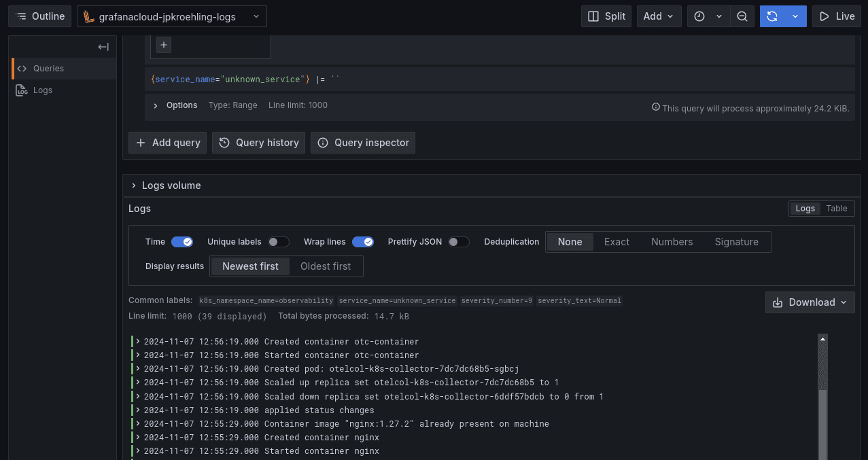The width and height of the screenshot is (868, 460).
Task: Collapse the left sidebar with the arrow icon
Action: [x=103, y=46]
